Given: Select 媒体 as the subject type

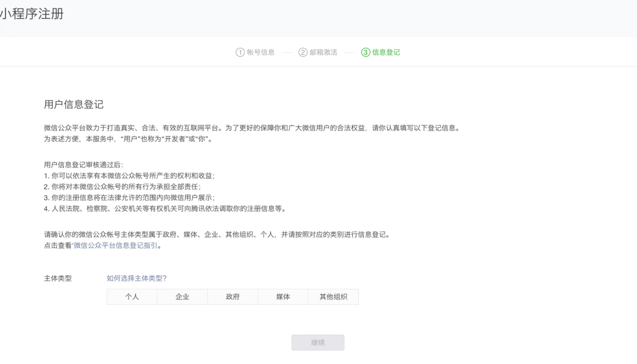Looking at the screenshot, I should tap(283, 297).
